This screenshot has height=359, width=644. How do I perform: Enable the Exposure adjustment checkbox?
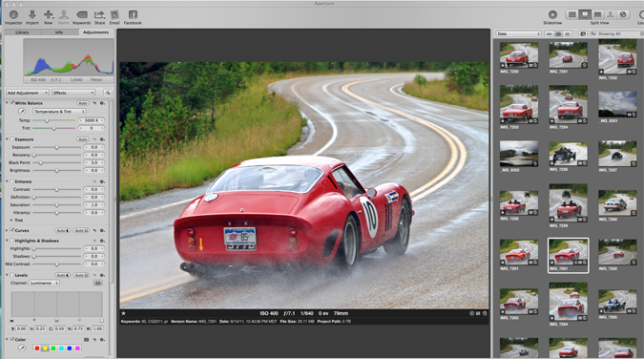(11, 139)
